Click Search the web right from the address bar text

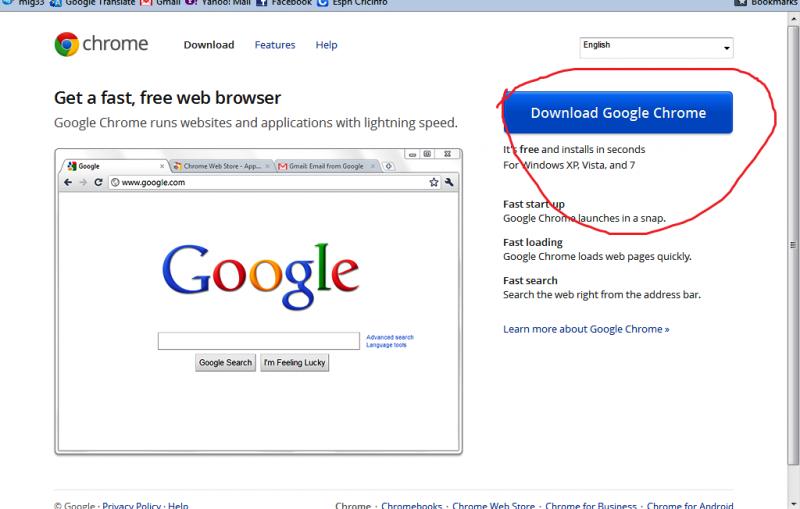602,295
